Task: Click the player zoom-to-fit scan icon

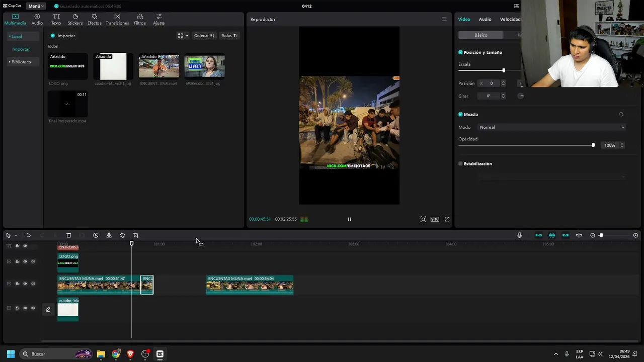Action: click(x=423, y=219)
